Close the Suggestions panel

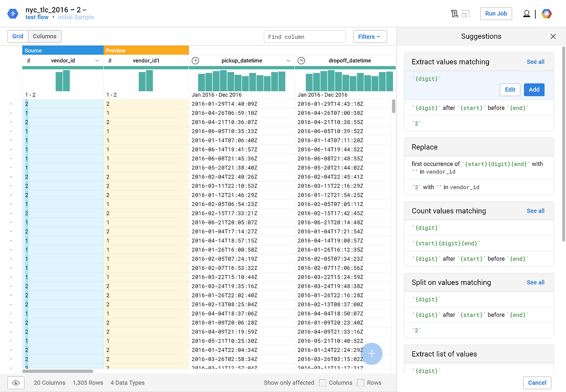pyautogui.click(x=553, y=36)
